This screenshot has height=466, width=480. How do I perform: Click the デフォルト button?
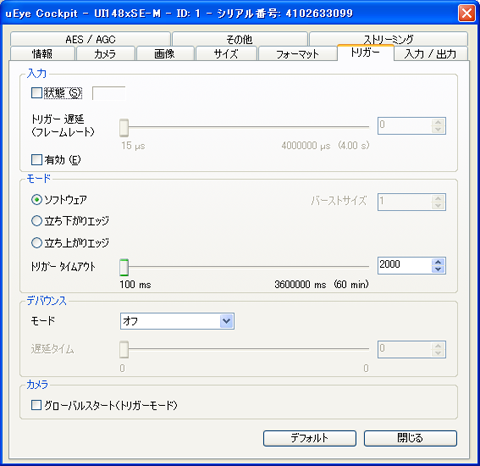(x=310, y=438)
